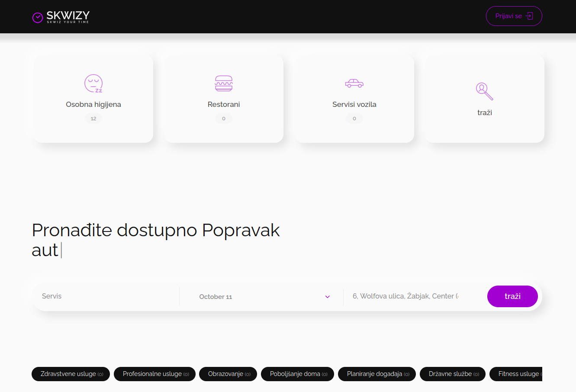Viewport: 576px width, 392px height.
Task: Select the Poboljšanje doma tag
Action: 298,374
